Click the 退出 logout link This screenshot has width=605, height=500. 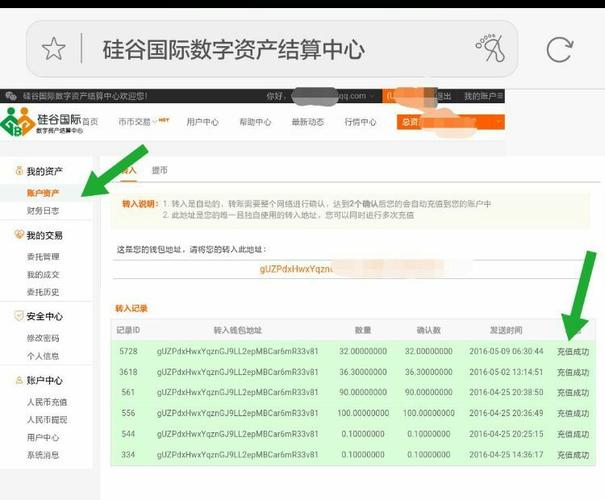[444, 96]
